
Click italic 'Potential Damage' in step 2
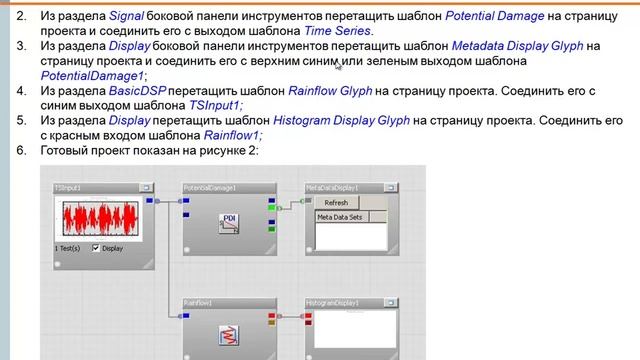point(495,16)
